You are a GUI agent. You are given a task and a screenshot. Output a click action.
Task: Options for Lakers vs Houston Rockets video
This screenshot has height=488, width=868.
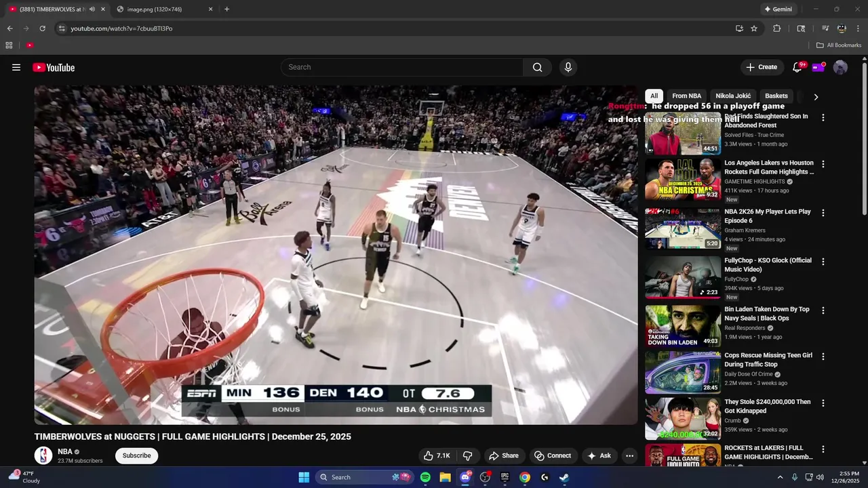pos(823,164)
